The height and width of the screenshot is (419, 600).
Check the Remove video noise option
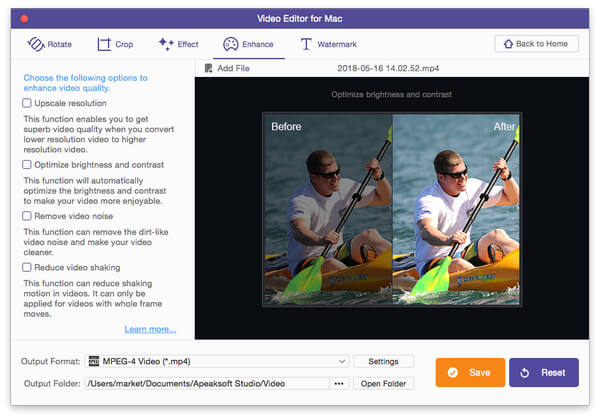pos(27,216)
